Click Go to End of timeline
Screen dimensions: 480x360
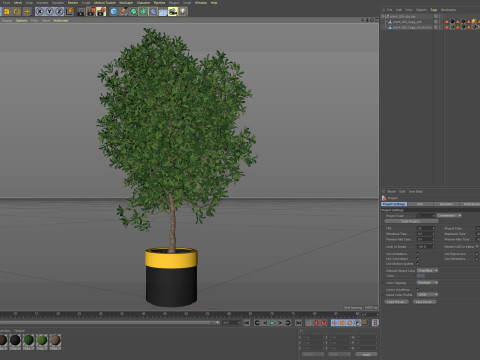tap(298, 323)
